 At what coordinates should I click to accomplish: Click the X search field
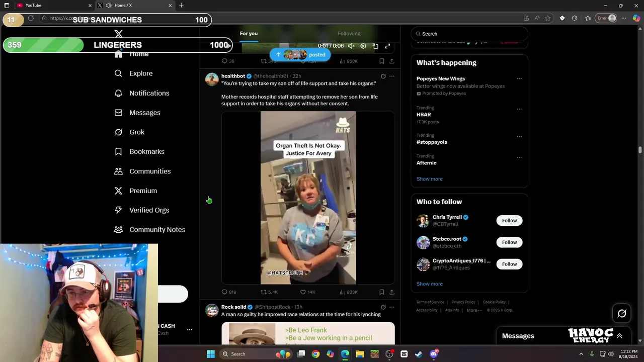tap(469, 34)
